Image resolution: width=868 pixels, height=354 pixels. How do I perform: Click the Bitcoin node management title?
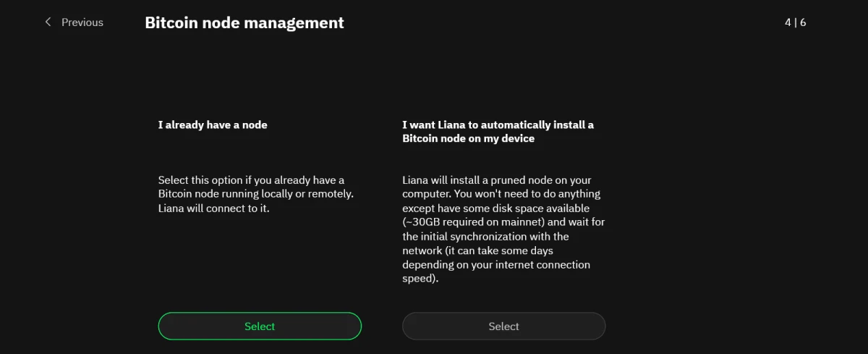click(244, 22)
